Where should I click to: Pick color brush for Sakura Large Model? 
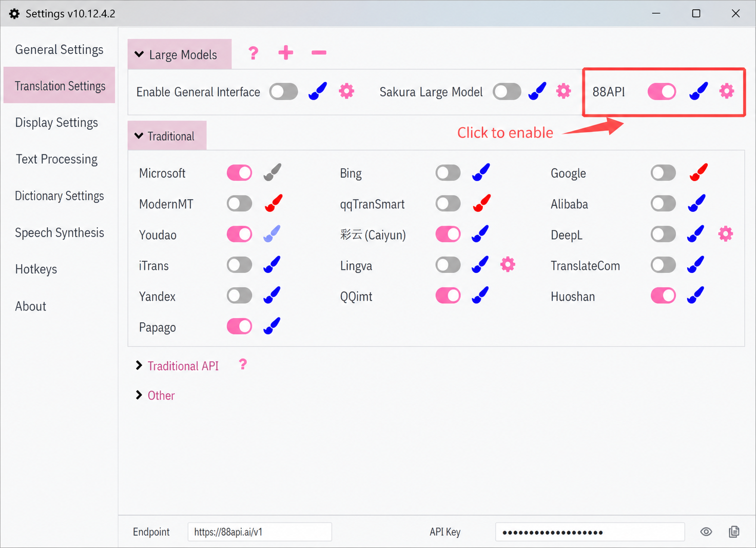pos(537,91)
